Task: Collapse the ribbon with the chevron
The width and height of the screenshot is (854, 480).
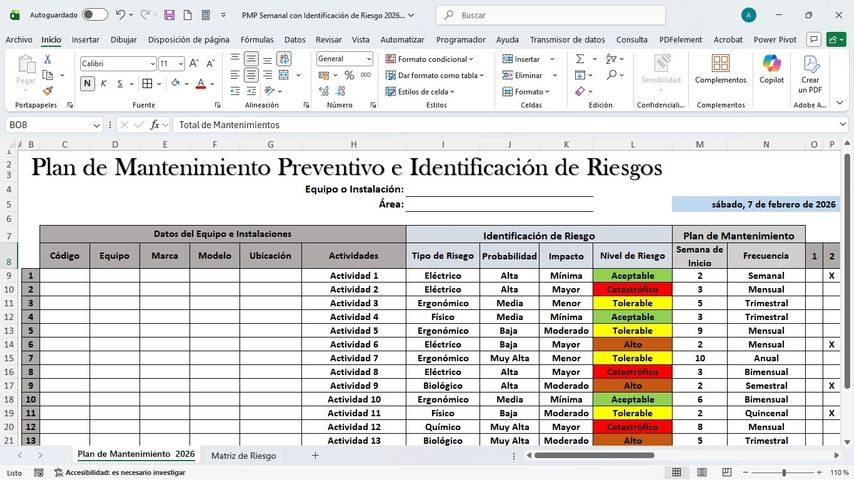Action: click(x=839, y=103)
